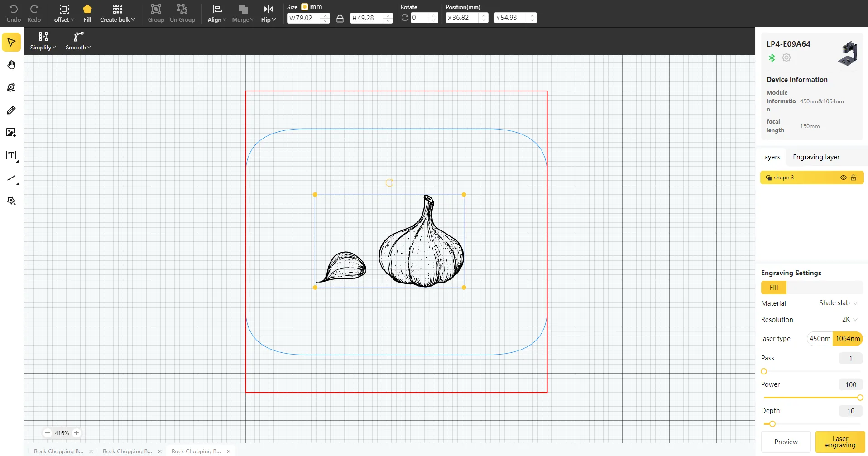Screen dimensions: 868x456
Task: Open the Align dropdown
Action: pos(217,14)
